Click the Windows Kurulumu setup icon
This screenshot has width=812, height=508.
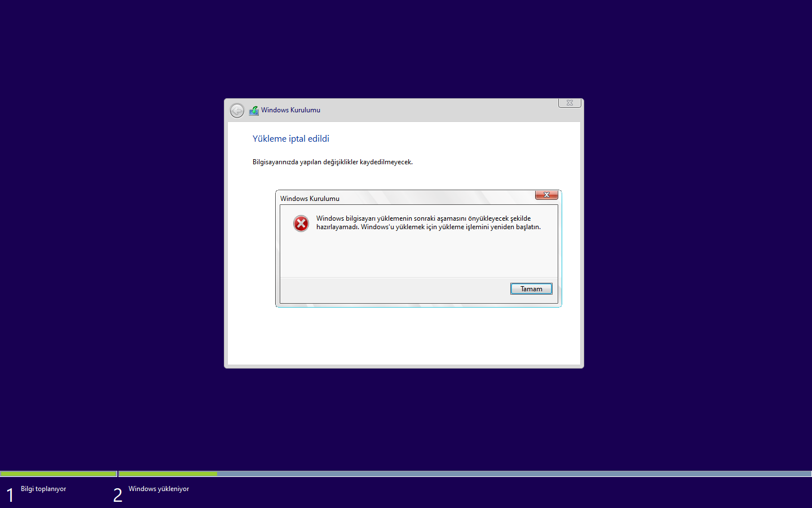[x=254, y=110]
